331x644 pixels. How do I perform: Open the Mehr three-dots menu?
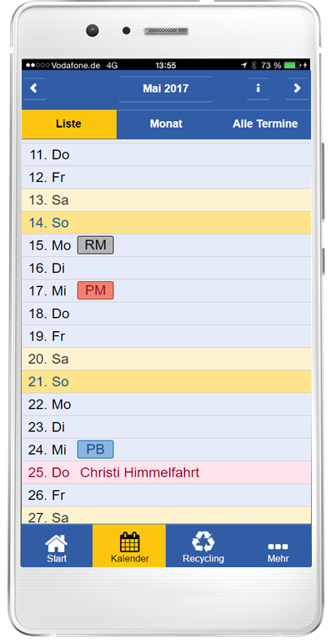click(x=278, y=546)
